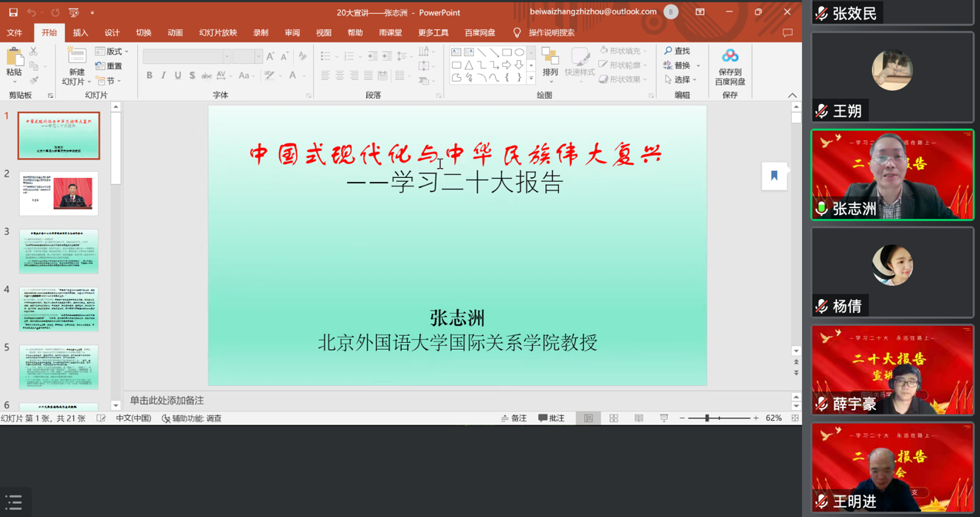Toggle the 批注 comments pane
The width and height of the screenshot is (980, 517).
coord(551,418)
